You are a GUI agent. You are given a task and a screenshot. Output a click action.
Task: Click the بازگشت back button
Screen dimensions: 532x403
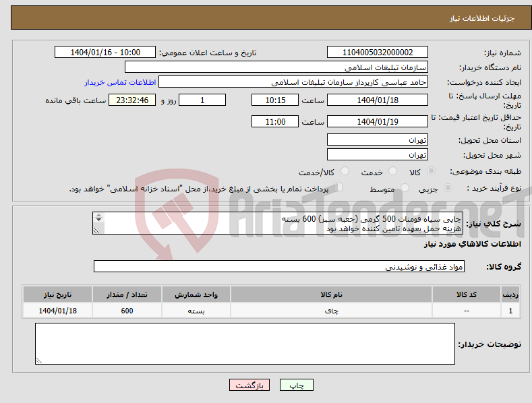click(249, 385)
